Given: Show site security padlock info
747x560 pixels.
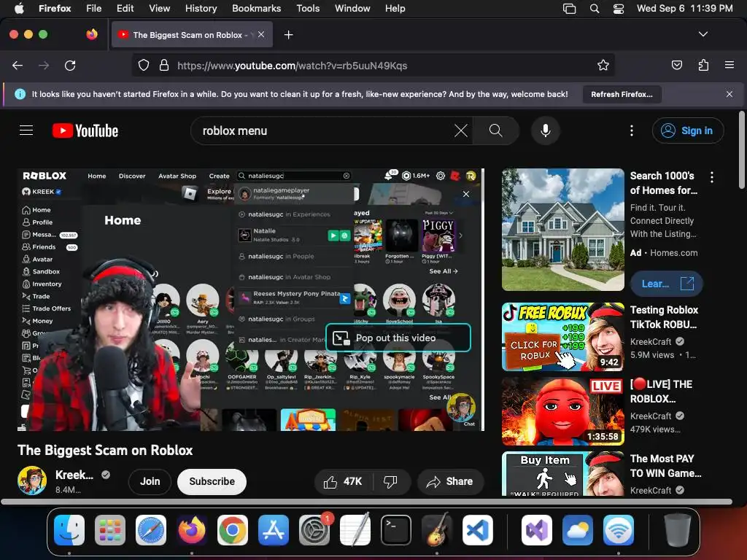Looking at the screenshot, I should pos(164,65).
